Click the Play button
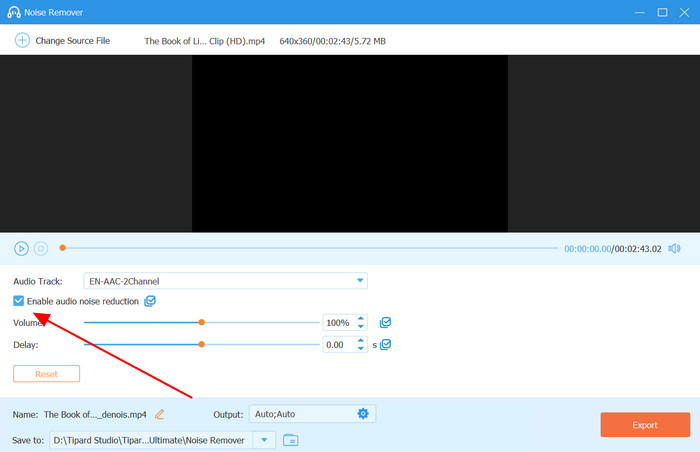Viewport: 700px width, 452px height. tap(21, 248)
